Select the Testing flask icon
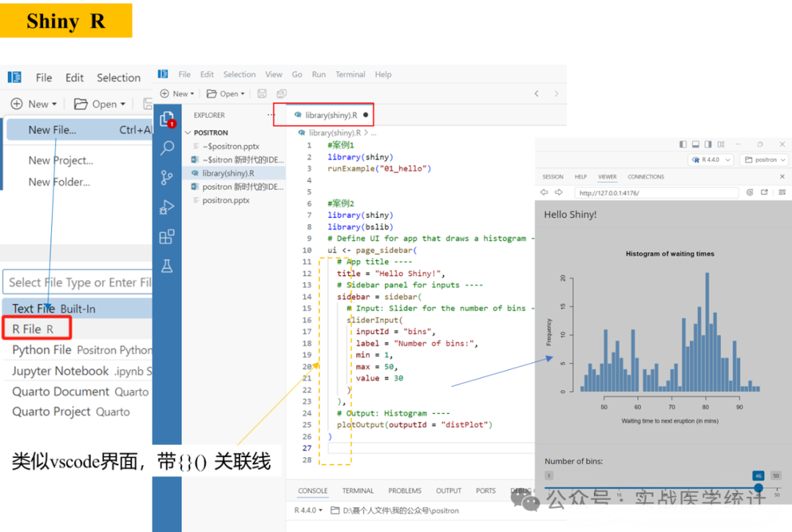 click(167, 265)
